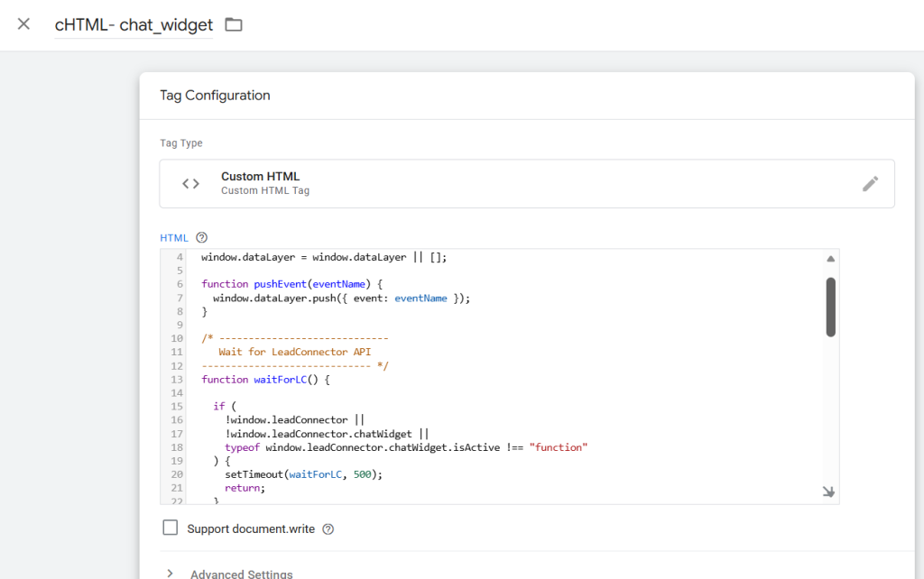The height and width of the screenshot is (579, 924).
Task: Open the help icon next to HTML label
Action: click(202, 238)
